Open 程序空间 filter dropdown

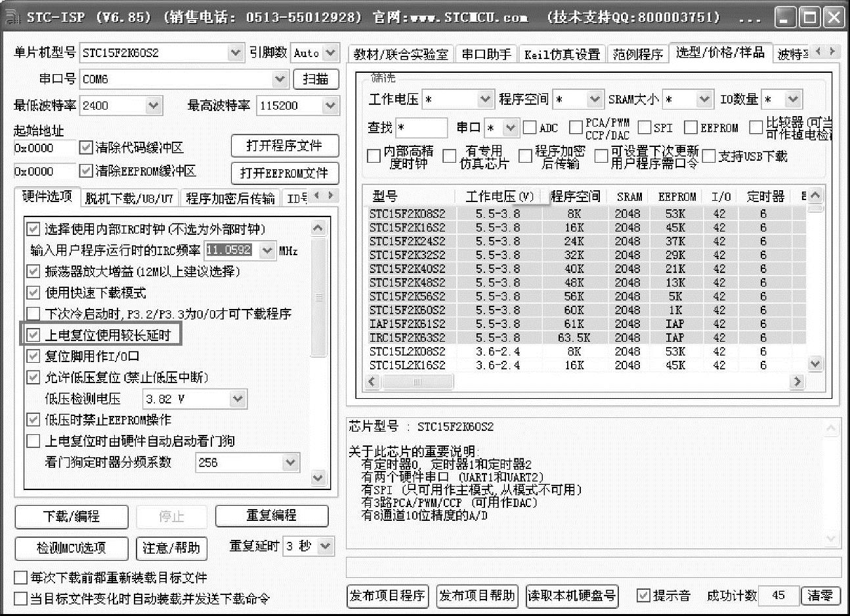(595, 99)
